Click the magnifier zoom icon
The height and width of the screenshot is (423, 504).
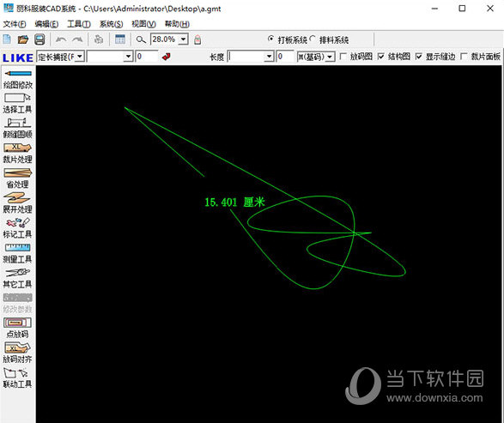click(141, 39)
